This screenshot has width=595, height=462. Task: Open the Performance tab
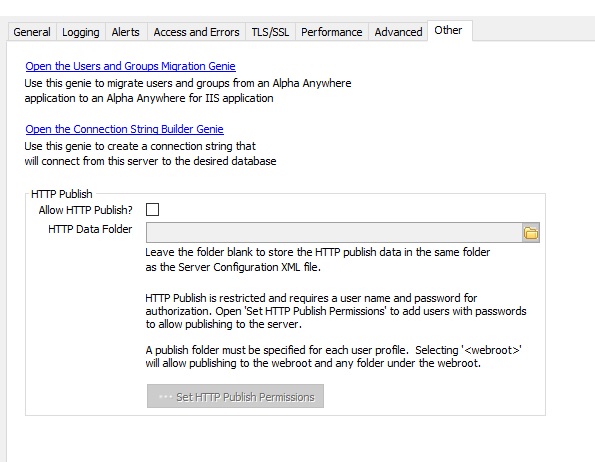tap(332, 32)
